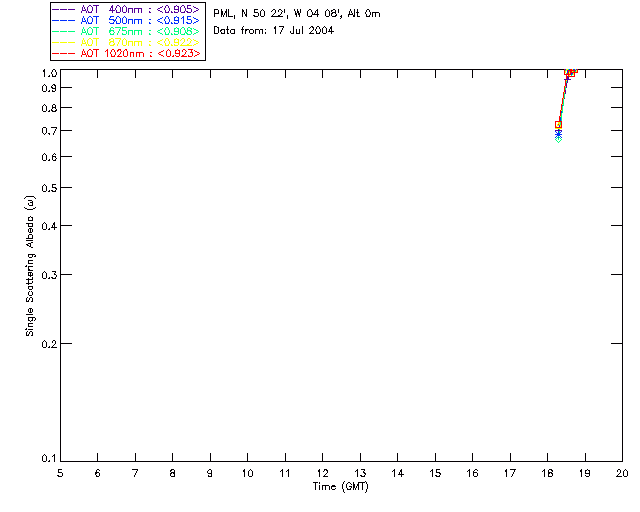Click the x-axis tick label 7
640x512 pixels.
pyautogui.click(x=135, y=473)
